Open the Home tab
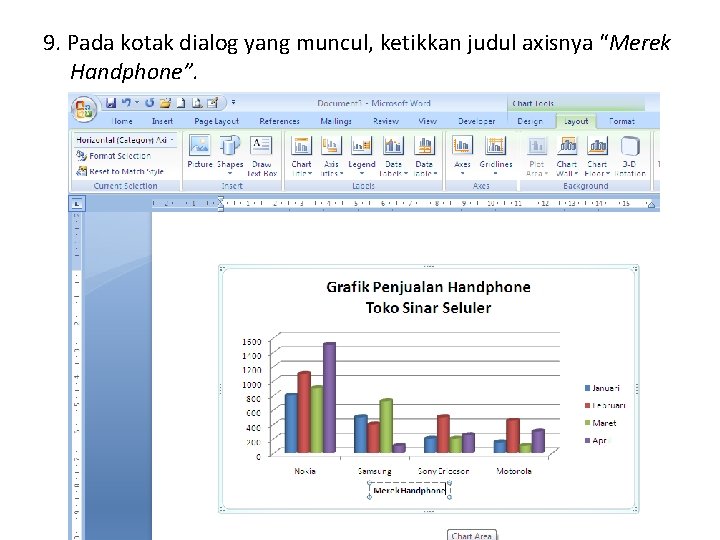Viewport: 720px width, 540px height. coord(122,121)
